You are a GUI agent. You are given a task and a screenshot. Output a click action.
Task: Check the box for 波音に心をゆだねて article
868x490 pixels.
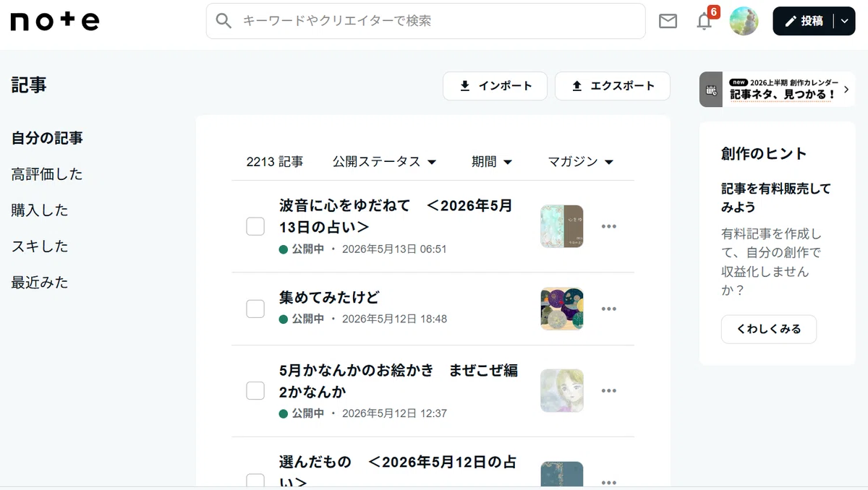[255, 226]
